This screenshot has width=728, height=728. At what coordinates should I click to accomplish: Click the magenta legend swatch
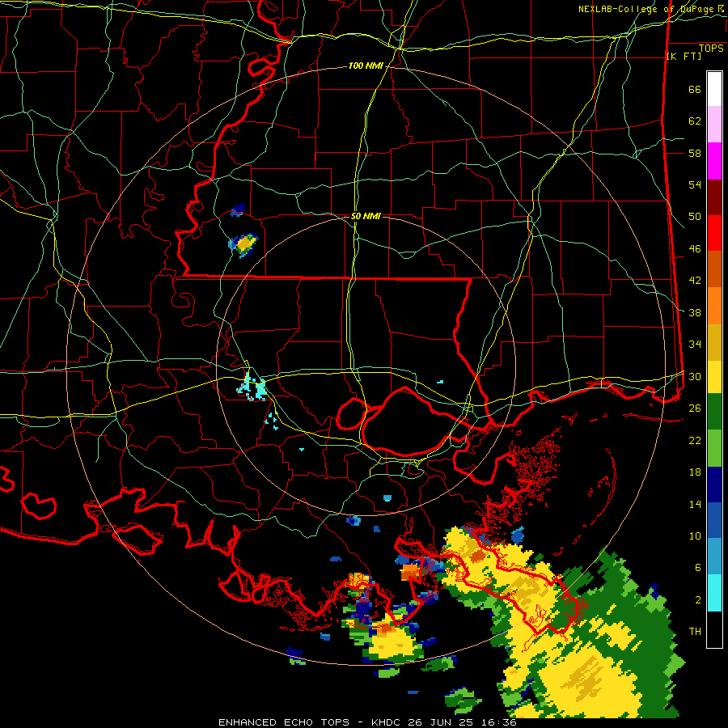pos(714,161)
